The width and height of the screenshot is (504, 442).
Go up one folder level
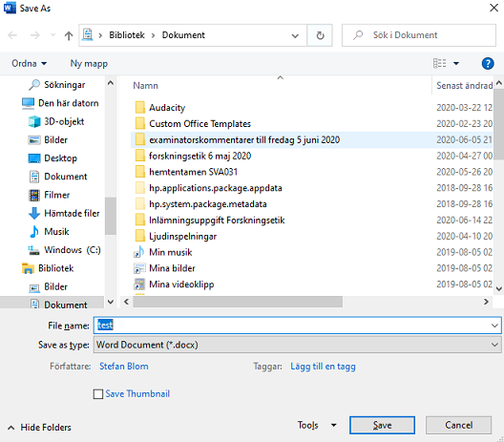coord(69,35)
